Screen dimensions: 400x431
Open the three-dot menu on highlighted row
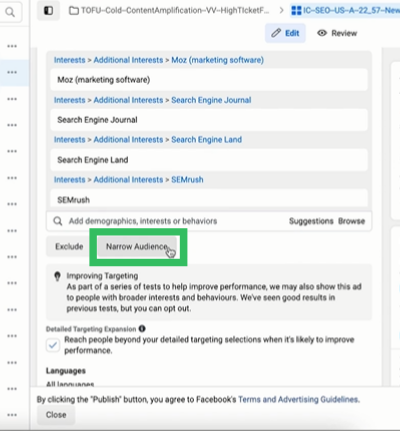pos(12,72)
